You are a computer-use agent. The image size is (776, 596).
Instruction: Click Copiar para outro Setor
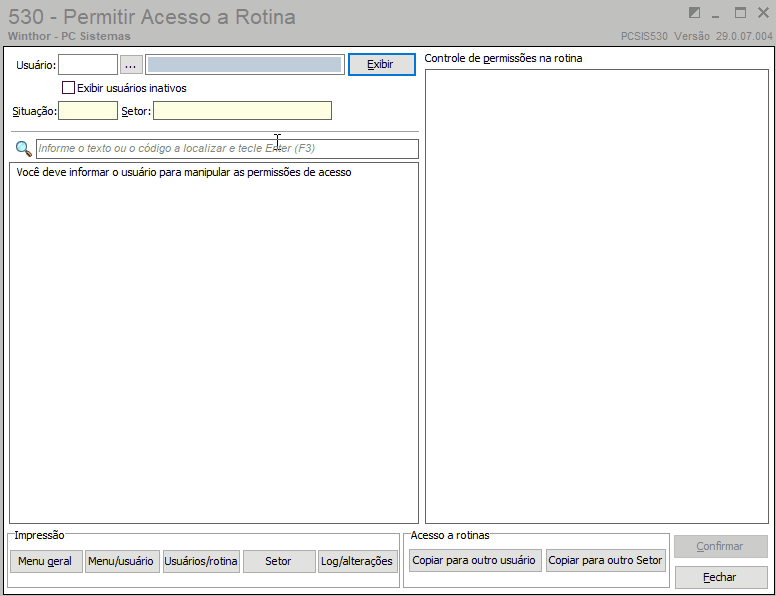[x=606, y=560]
